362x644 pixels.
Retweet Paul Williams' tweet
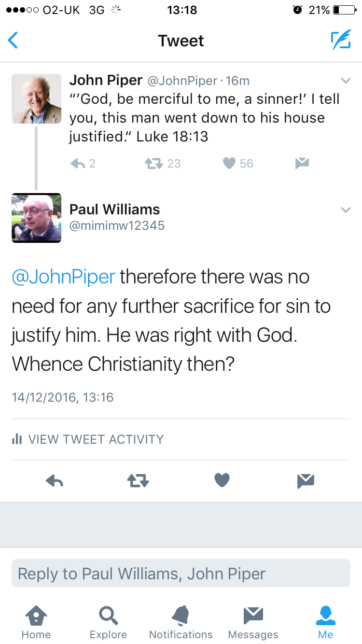138,480
